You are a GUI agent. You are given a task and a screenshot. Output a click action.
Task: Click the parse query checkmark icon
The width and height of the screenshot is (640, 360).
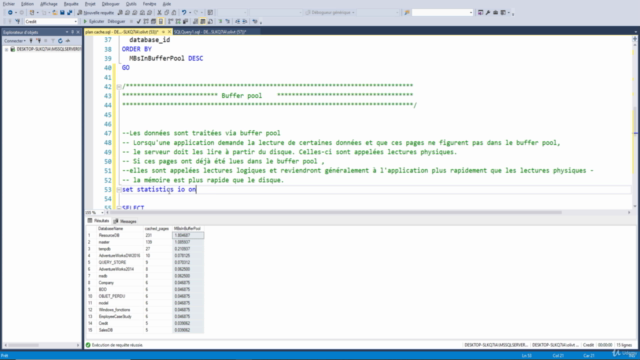(x=139, y=21)
